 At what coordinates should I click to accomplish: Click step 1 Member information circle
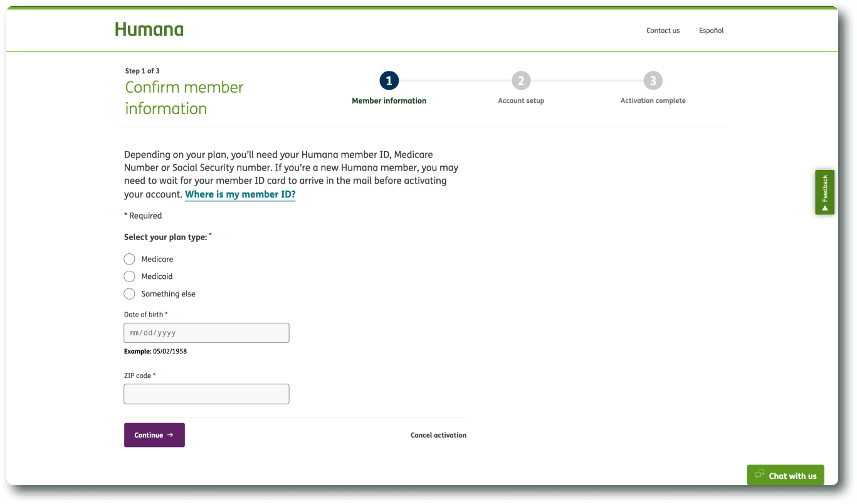pos(389,81)
